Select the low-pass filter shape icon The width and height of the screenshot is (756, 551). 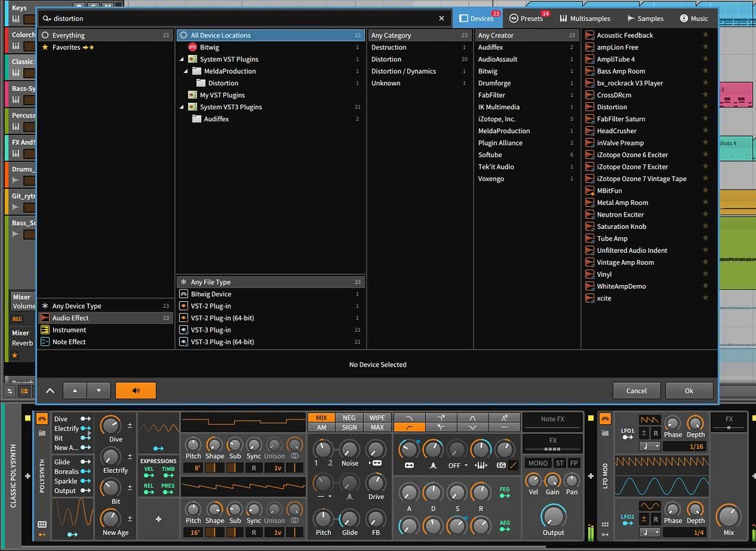pyautogui.click(x=410, y=418)
